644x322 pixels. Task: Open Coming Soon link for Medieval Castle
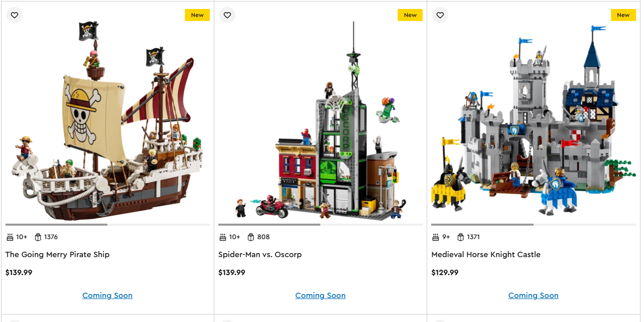[x=534, y=296]
